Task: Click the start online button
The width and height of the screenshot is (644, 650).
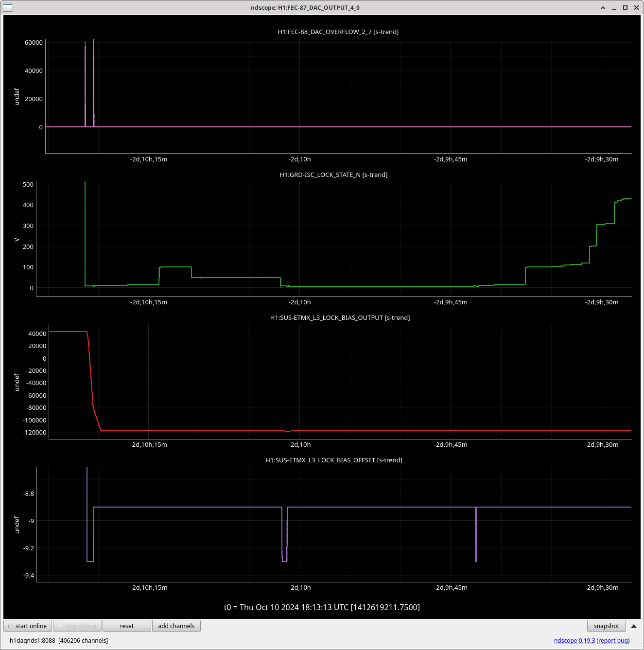Action: click(x=28, y=626)
